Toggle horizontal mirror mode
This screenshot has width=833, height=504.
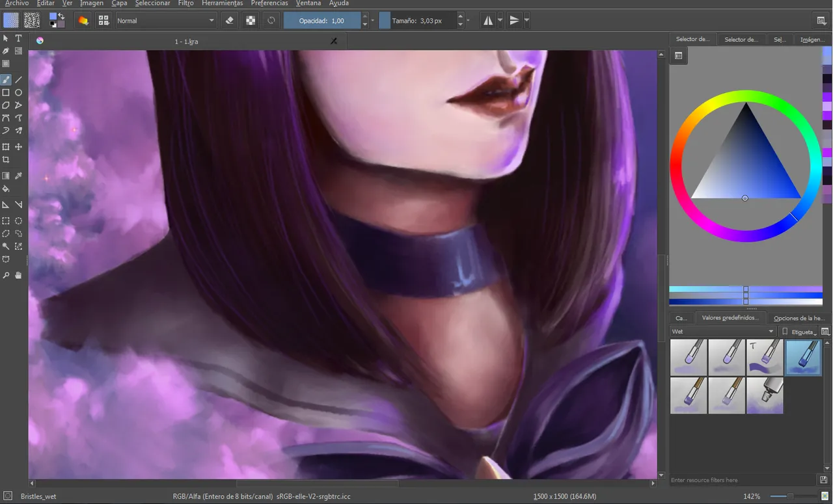pyautogui.click(x=488, y=20)
